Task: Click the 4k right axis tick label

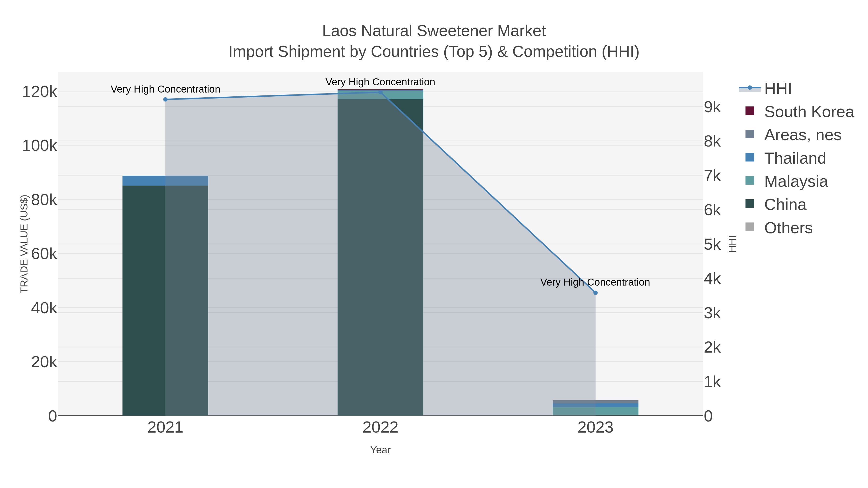Action: coord(712,279)
